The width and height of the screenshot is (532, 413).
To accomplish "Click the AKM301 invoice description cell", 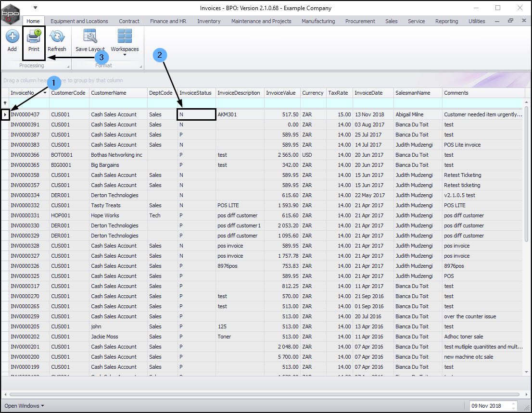I will (240, 114).
